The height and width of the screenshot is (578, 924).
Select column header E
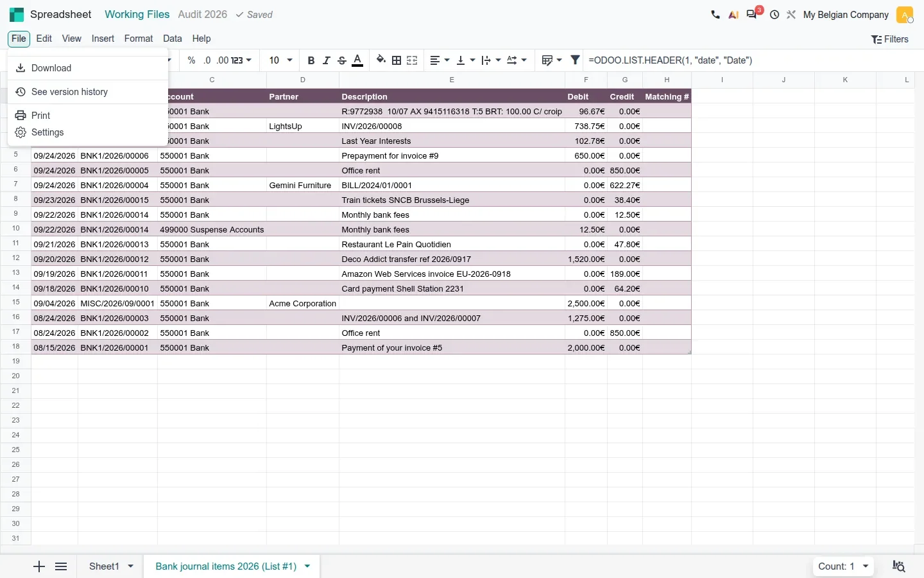[x=452, y=80]
